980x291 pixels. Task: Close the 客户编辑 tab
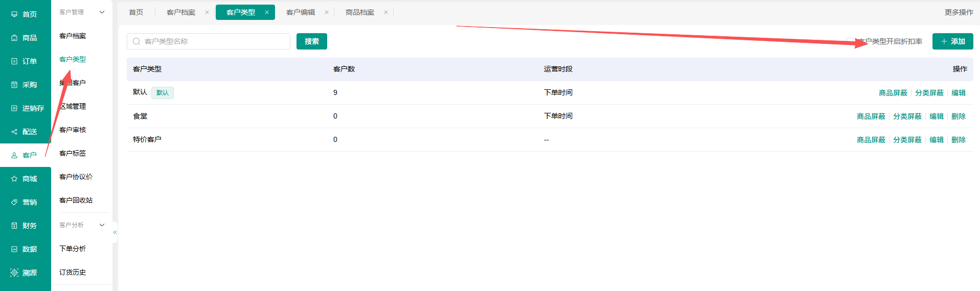coord(327,12)
